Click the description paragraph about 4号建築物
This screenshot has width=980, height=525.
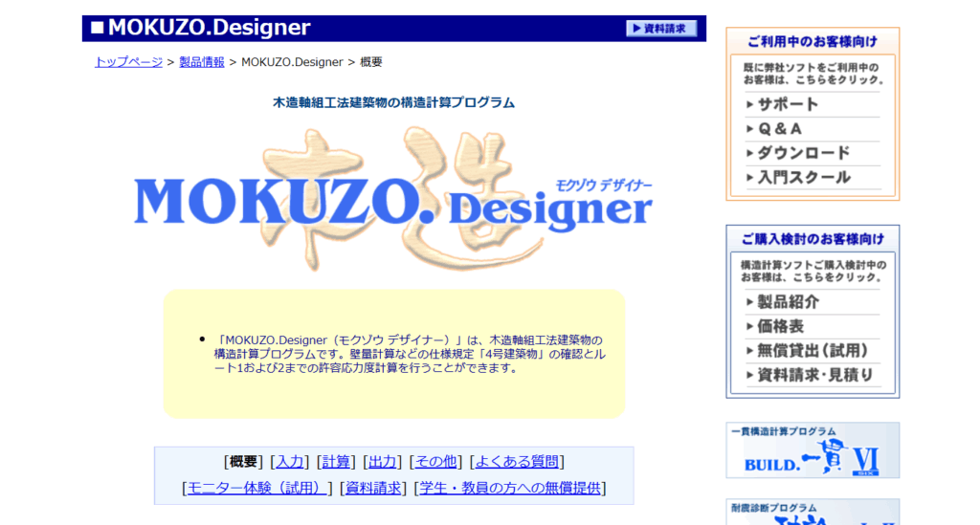point(410,354)
